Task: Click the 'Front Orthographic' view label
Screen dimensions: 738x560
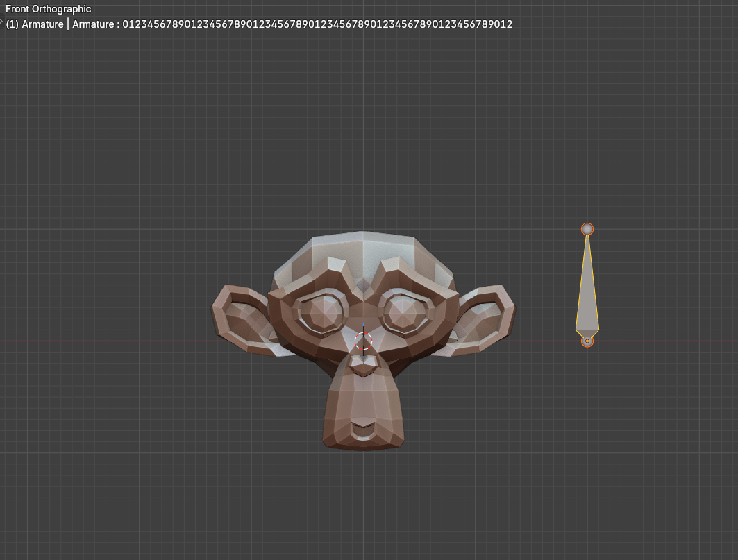Action: pyautogui.click(x=48, y=9)
